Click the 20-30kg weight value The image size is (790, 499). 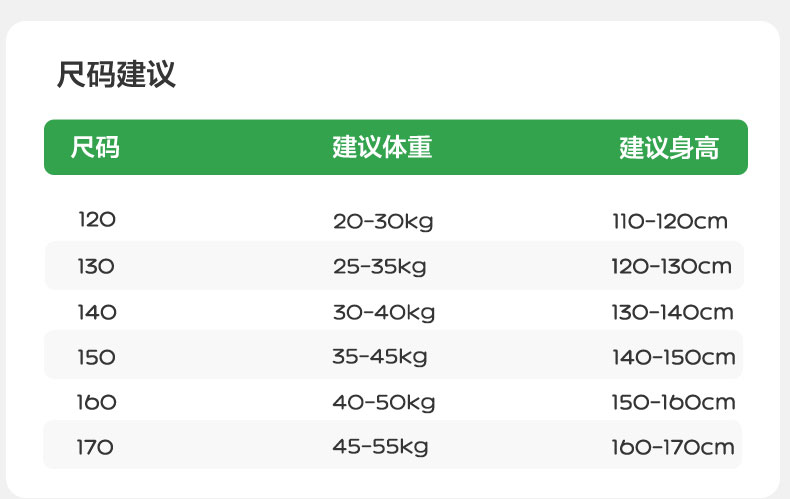pos(383,222)
